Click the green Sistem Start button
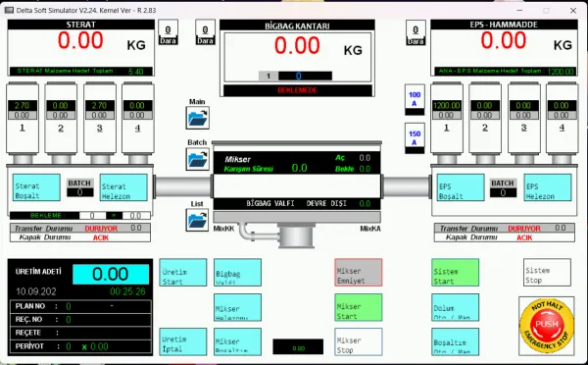 [x=456, y=272]
